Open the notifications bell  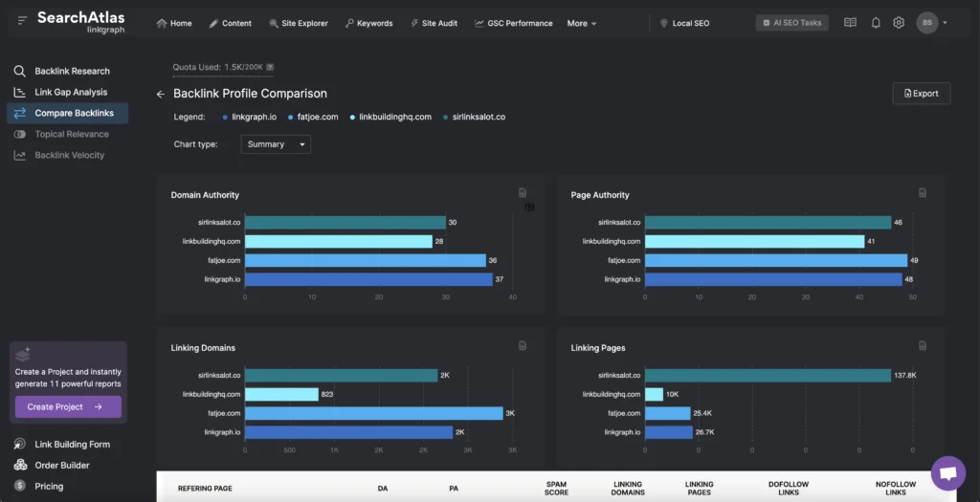click(876, 23)
